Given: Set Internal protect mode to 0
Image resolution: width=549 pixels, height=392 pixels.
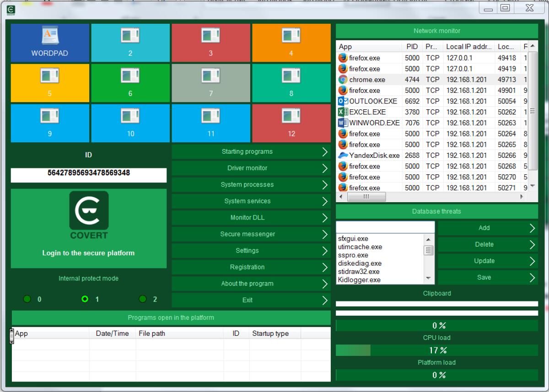Looking at the screenshot, I should tap(27, 299).
